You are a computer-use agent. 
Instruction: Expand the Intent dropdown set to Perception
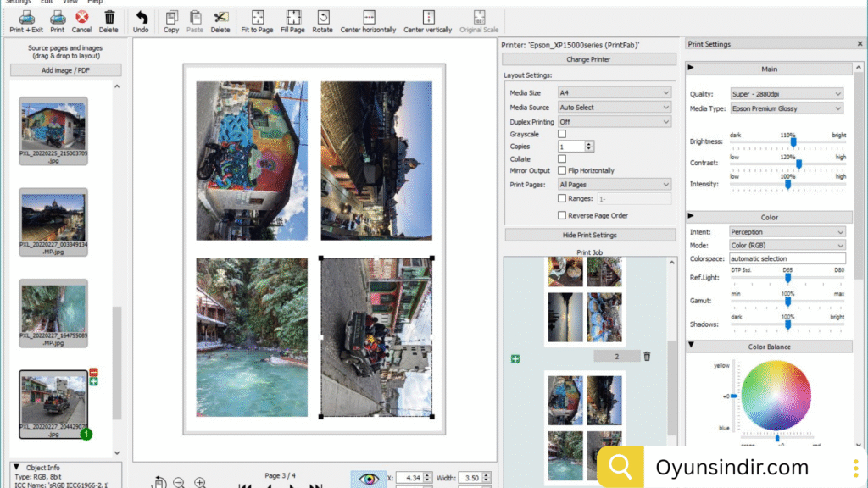coord(787,232)
